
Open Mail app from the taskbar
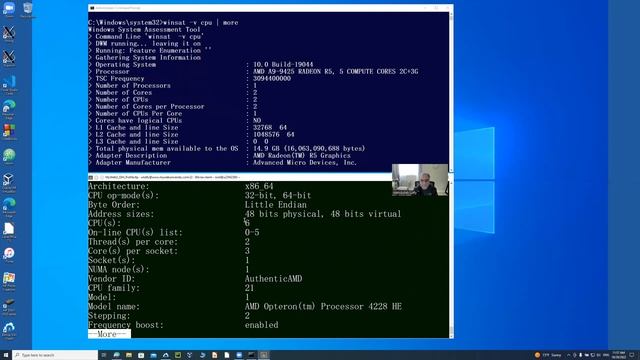(x=153, y=355)
